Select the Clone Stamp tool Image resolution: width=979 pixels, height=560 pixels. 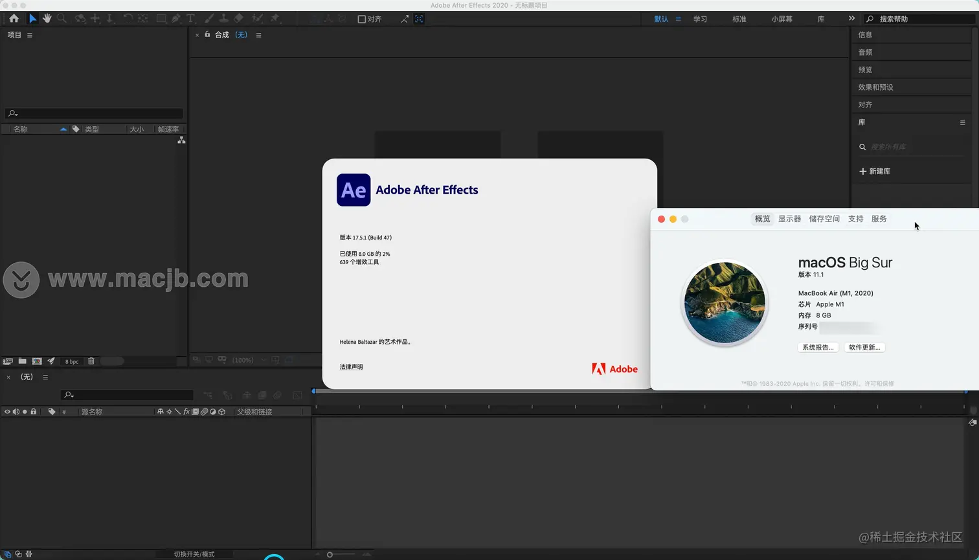223,19
